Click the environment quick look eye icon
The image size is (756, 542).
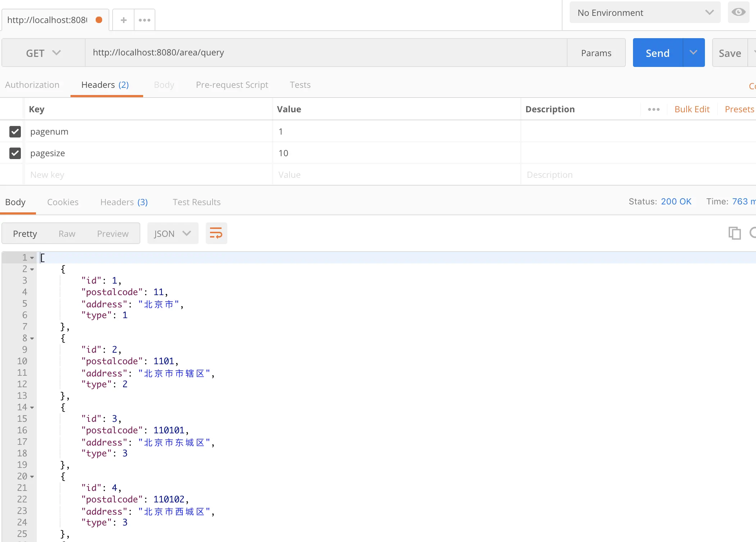pyautogui.click(x=738, y=12)
